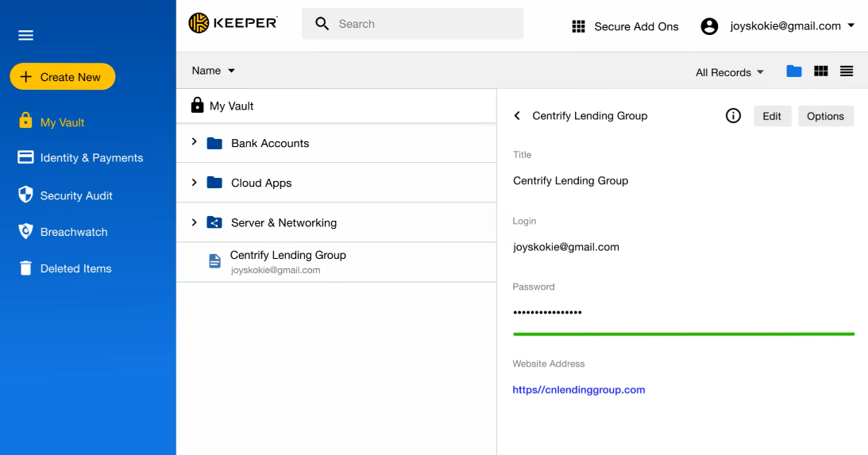Switch to list view icon

pyautogui.click(x=847, y=71)
